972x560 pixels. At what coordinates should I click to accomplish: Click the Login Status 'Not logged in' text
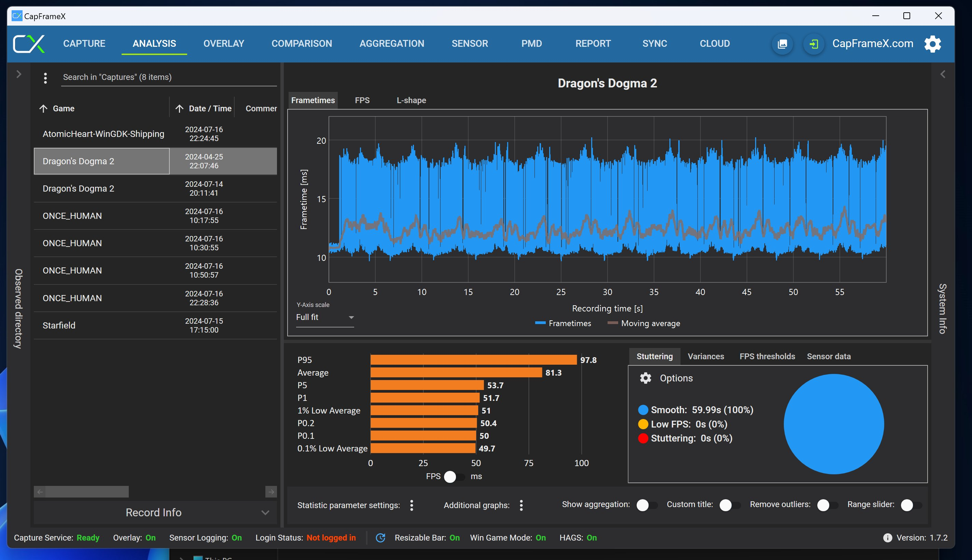click(331, 538)
